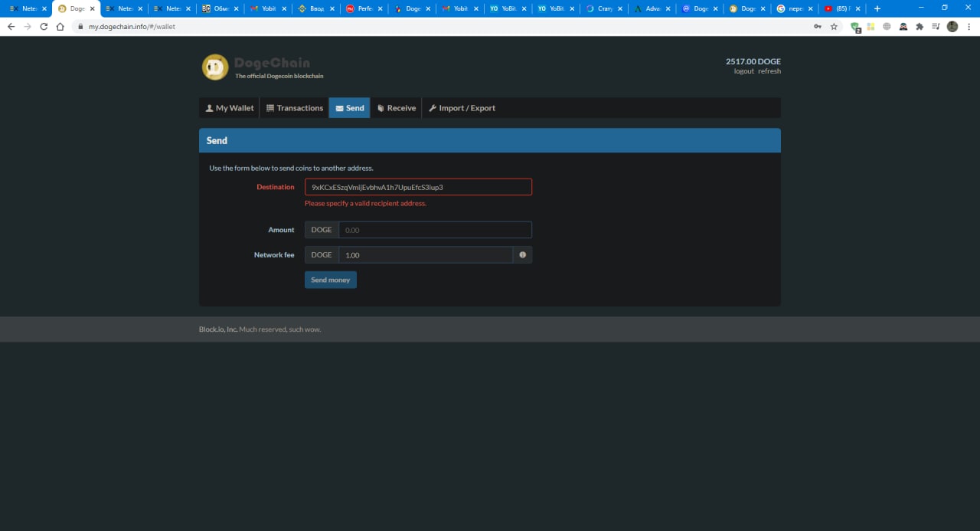Screen dimensions: 980x531
Task: Click the Amount input field
Action: click(x=435, y=230)
